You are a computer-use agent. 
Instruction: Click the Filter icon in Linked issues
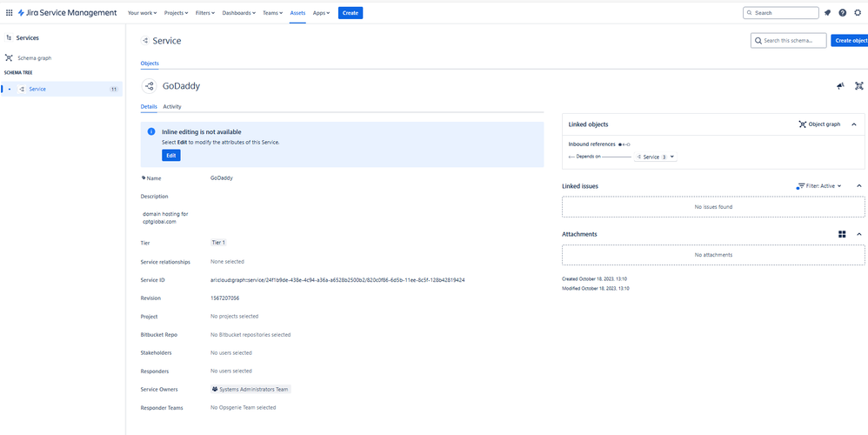coord(801,186)
